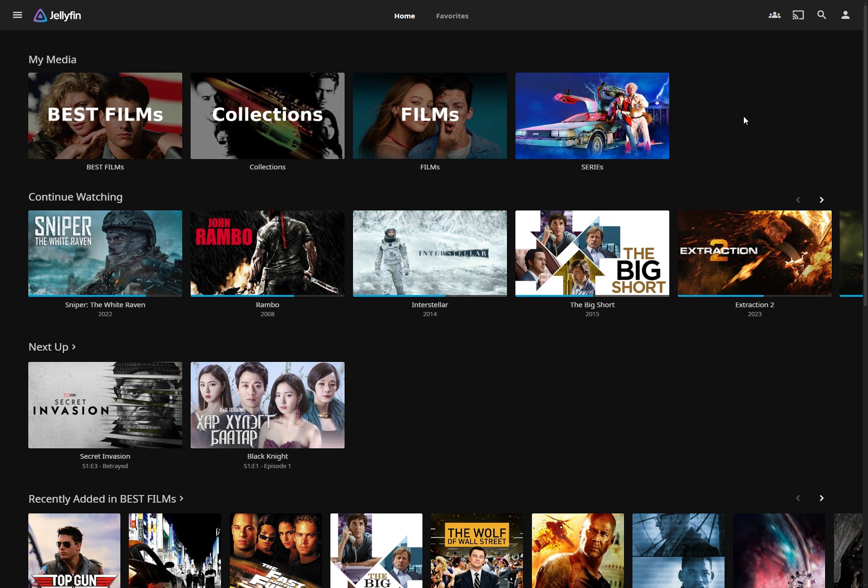Open the SyncPlay group icon
This screenshot has width=868, height=588.
pyautogui.click(x=775, y=15)
